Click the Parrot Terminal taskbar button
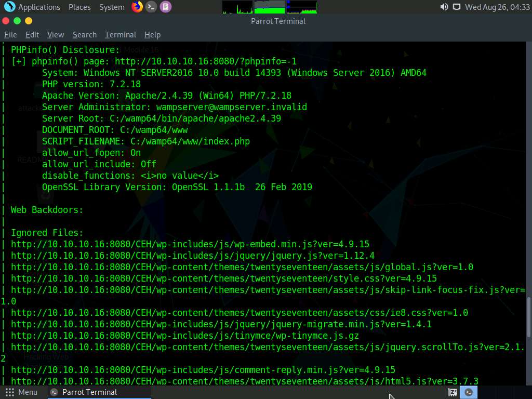 (x=98, y=392)
